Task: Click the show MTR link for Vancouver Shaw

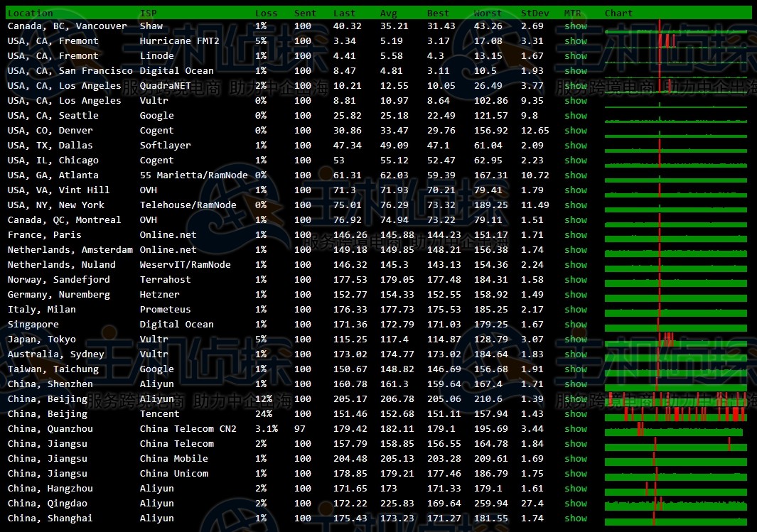Action: click(576, 26)
